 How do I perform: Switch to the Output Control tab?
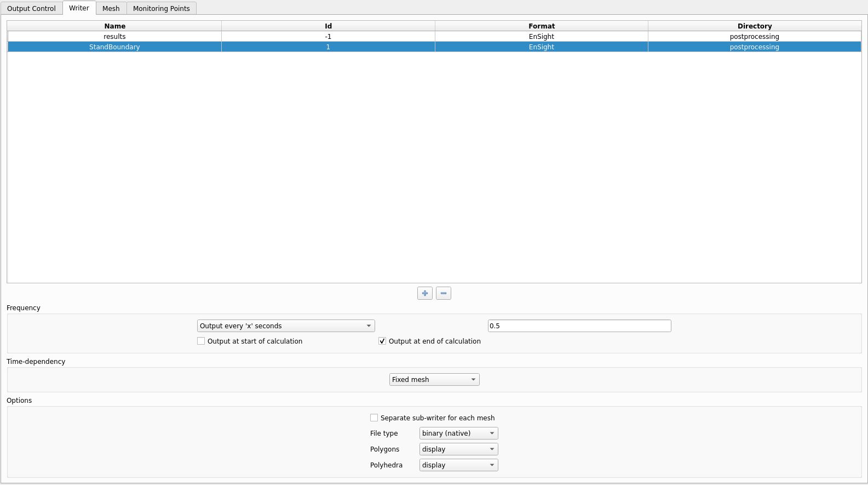click(31, 8)
